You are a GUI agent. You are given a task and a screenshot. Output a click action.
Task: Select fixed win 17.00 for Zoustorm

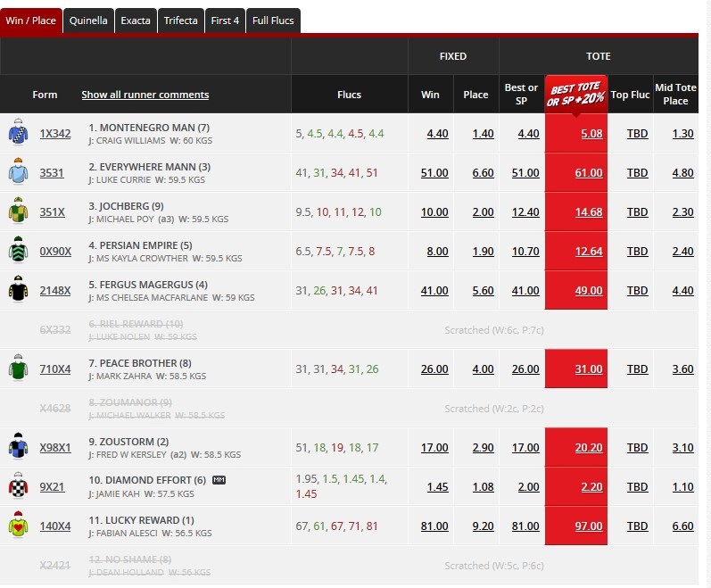[434, 447]
